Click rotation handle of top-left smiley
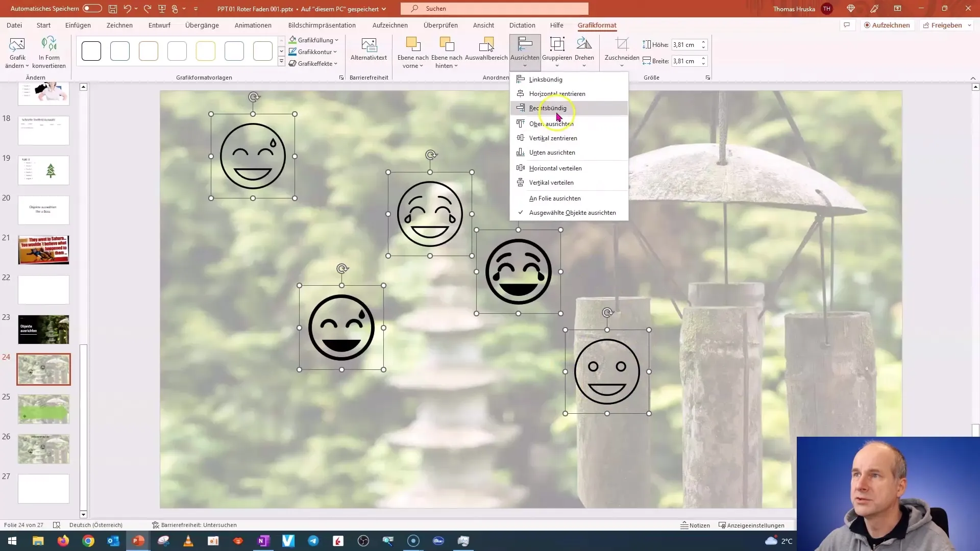 pos(254,97)
